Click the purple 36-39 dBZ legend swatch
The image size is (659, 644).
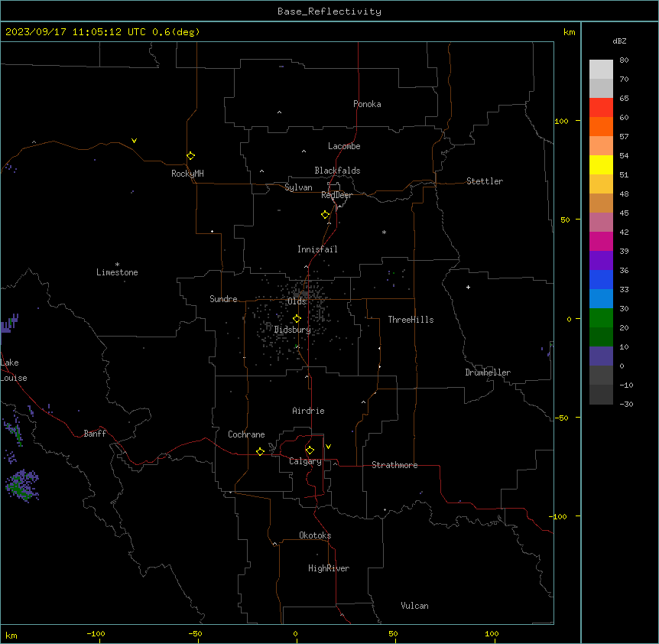[601, 261]
